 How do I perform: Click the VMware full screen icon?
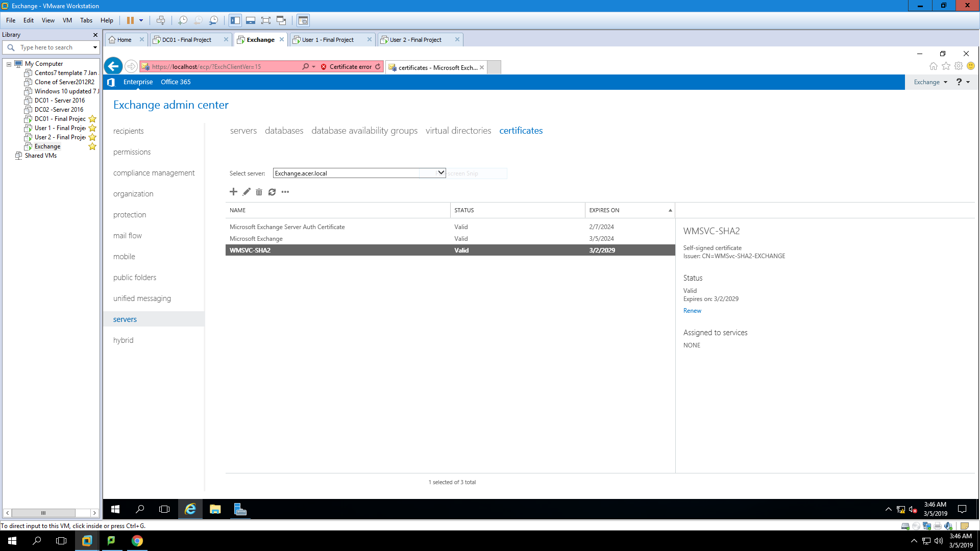tap(266, 20)
